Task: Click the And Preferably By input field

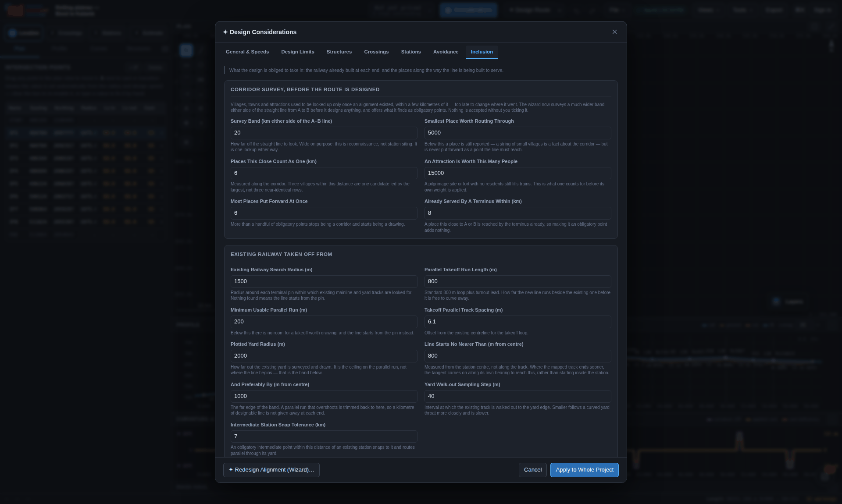Action: tap(324, 396)
